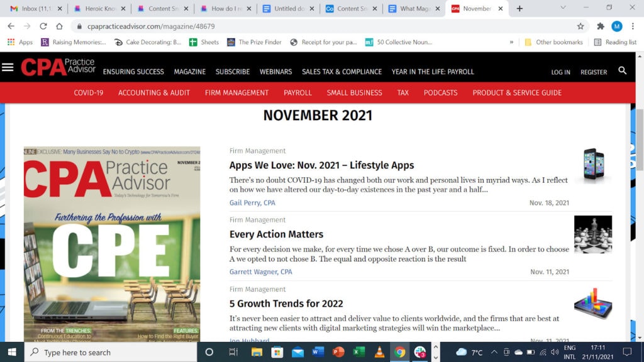This screenshot has height=362, width=644.
Task: Go forward in browser history
Action: coord(27,26)
